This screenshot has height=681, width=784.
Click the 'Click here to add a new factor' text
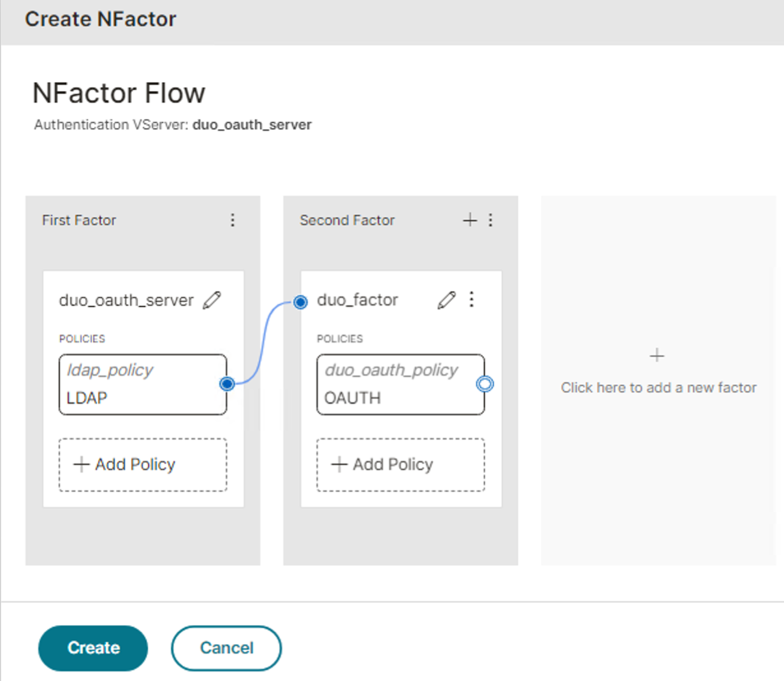658,387
